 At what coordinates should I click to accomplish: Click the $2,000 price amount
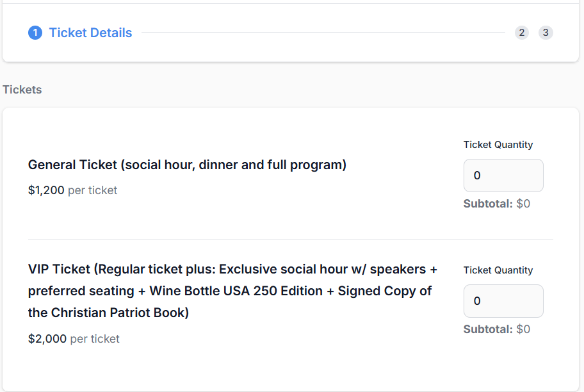pyautogui.click(x=47, y=339)
